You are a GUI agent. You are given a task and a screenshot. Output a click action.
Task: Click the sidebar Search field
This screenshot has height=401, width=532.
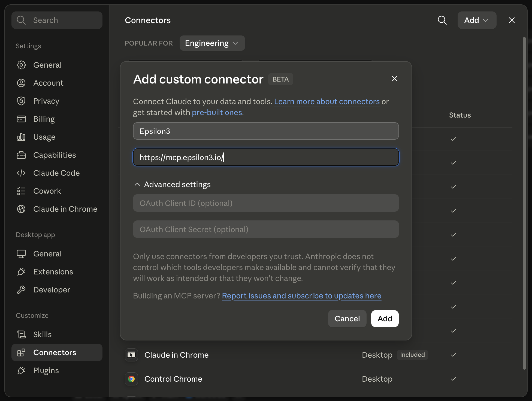click(57, 20)
